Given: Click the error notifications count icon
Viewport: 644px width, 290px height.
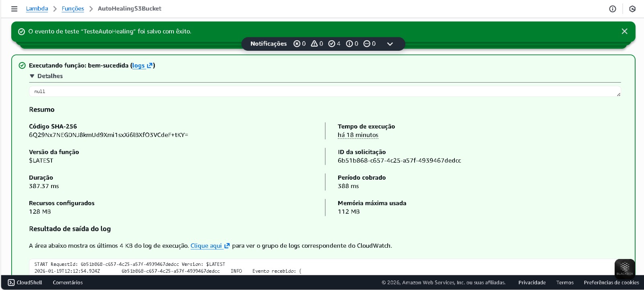Looking at the screenshot, I should tap(297, 43).
